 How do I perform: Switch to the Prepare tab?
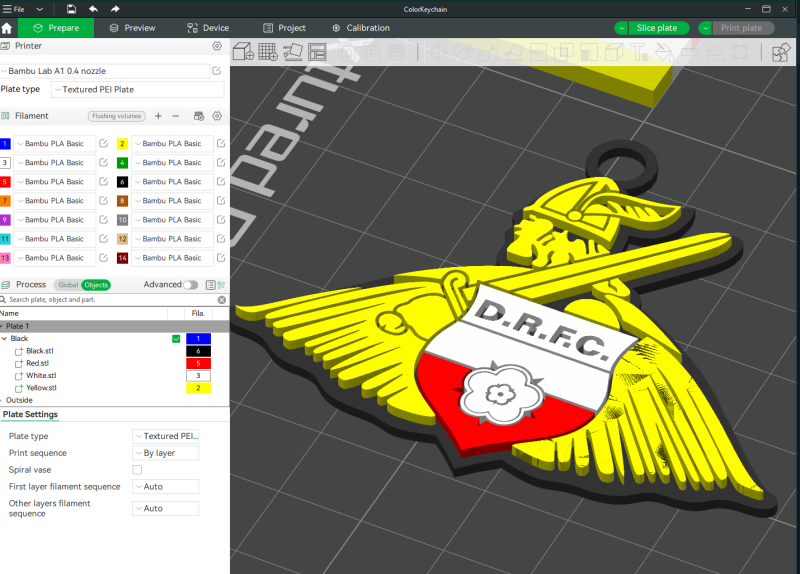click(56, 28)
